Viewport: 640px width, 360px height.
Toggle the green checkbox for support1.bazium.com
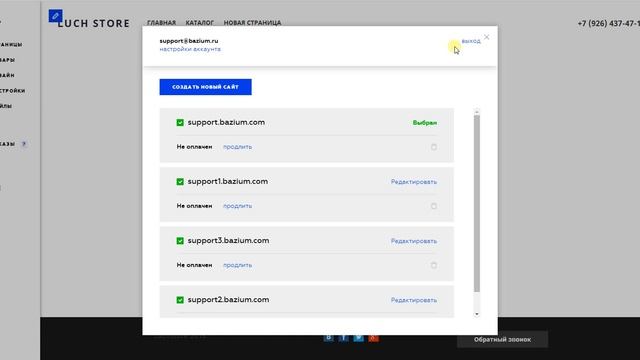pyautogui.click(x=180, y=182)
